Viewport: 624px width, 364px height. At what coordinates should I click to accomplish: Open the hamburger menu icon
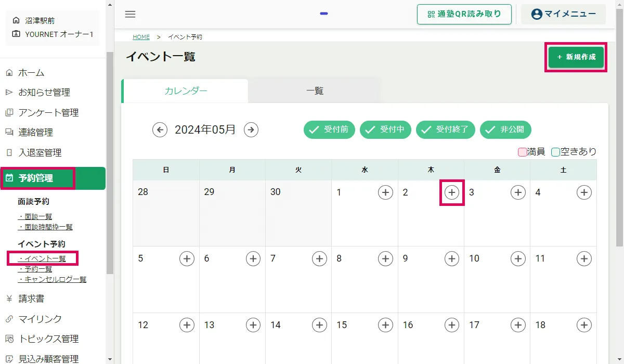click(x=130, y=15)
